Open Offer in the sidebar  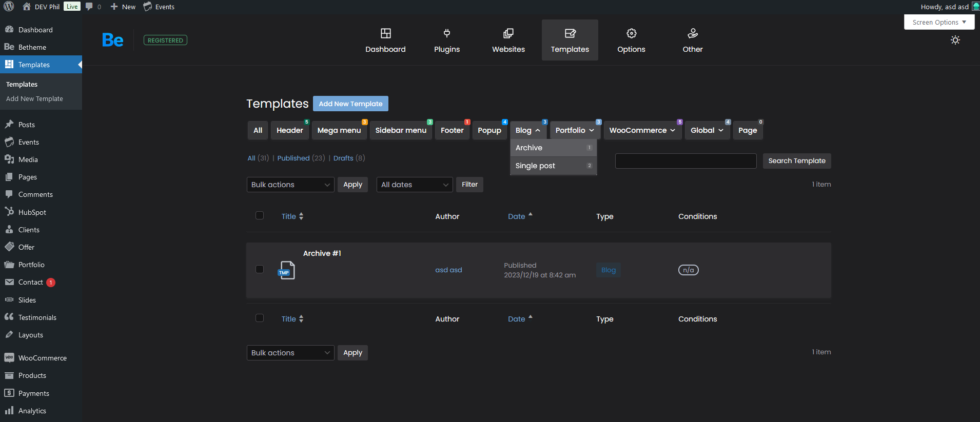(41, 247)
